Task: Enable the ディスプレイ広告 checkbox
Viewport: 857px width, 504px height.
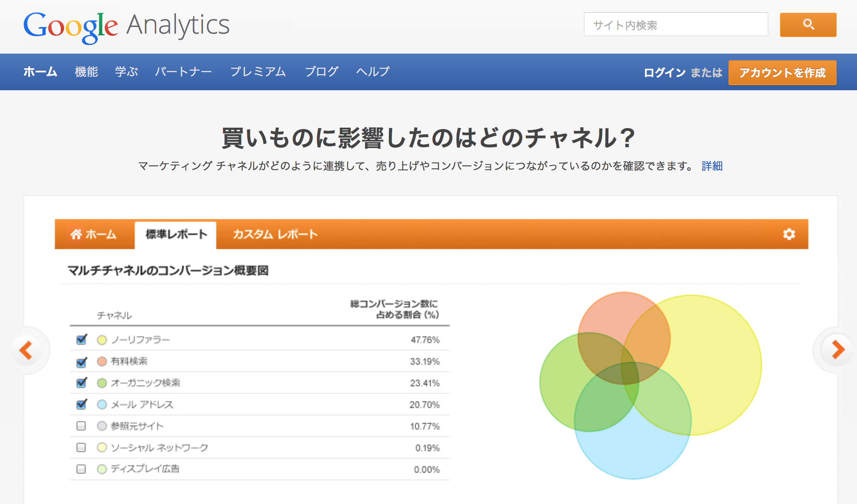Action: point(81,469)
